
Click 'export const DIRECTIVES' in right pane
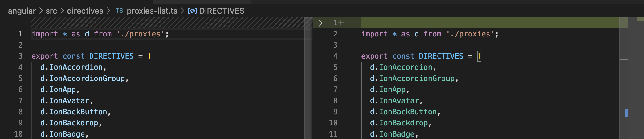[x=412, y=56]
